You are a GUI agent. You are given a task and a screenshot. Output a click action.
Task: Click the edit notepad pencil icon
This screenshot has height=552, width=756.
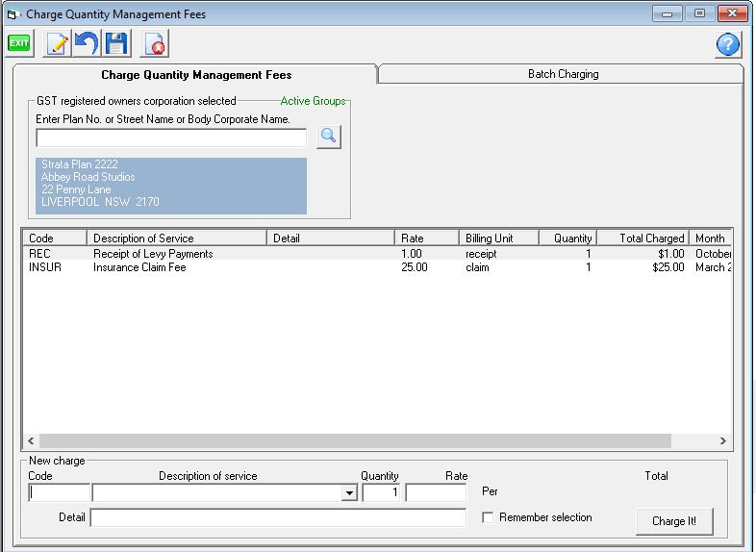click(x=57, y=43)
